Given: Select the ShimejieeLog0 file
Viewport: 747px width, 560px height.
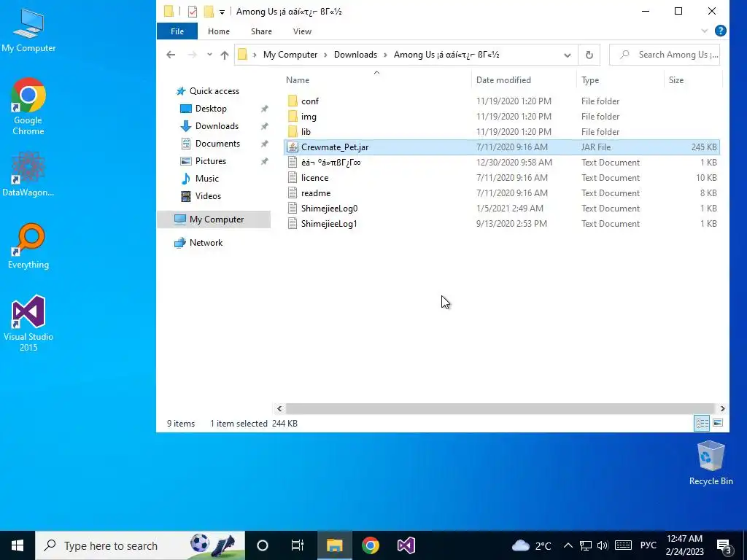Looking at the screenshot, I should (x=501, y=208).
